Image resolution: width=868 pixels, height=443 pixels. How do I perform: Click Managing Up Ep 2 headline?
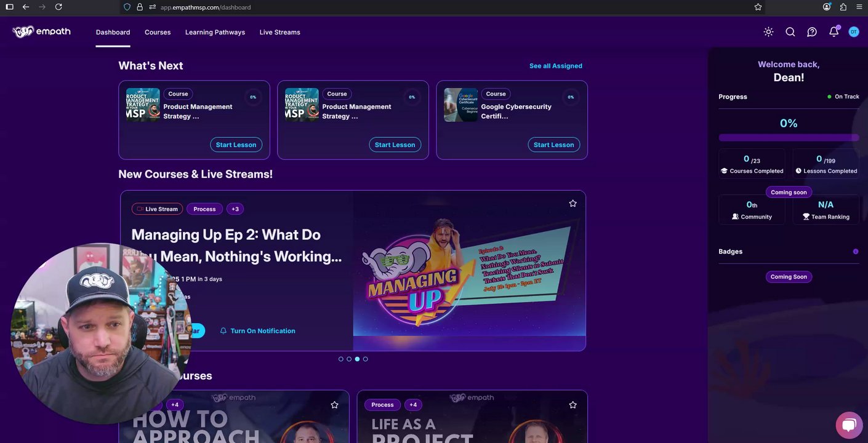(236, 245)
